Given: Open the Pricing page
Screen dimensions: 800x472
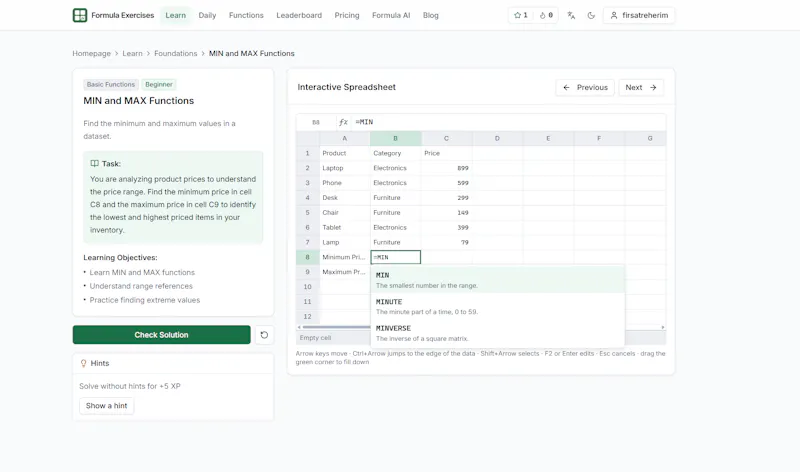Looking at the screenshot, I should [x=347, y=15].
